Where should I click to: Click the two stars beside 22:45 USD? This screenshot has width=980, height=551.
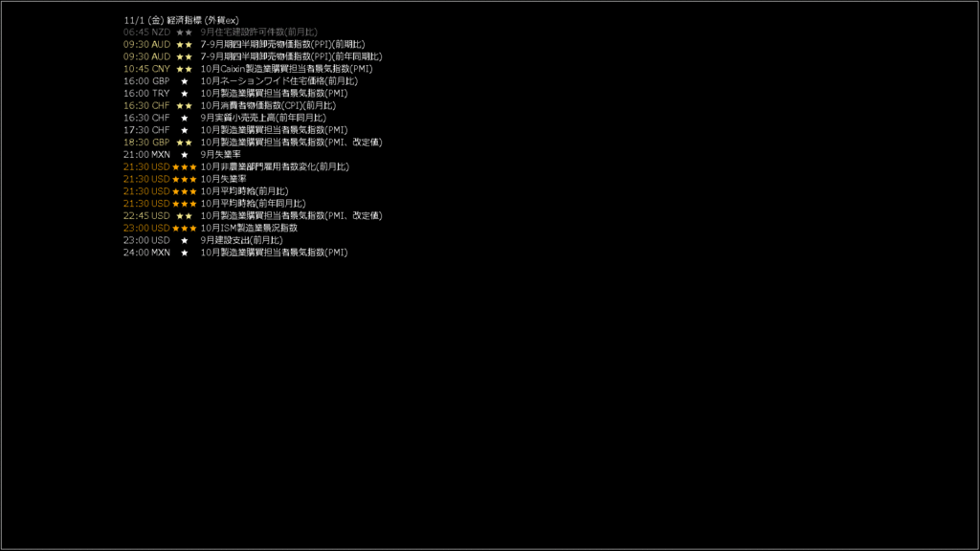[x=185, y=216]
